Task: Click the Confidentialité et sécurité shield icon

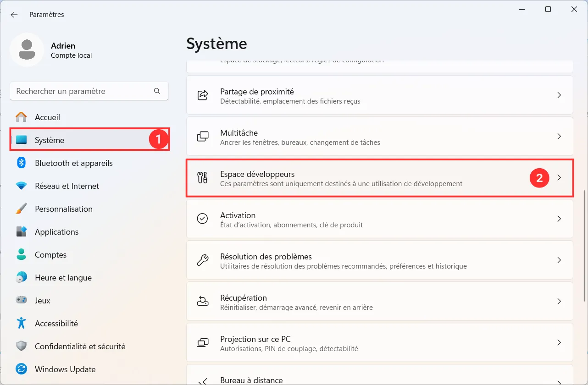Action: (21, 346)
